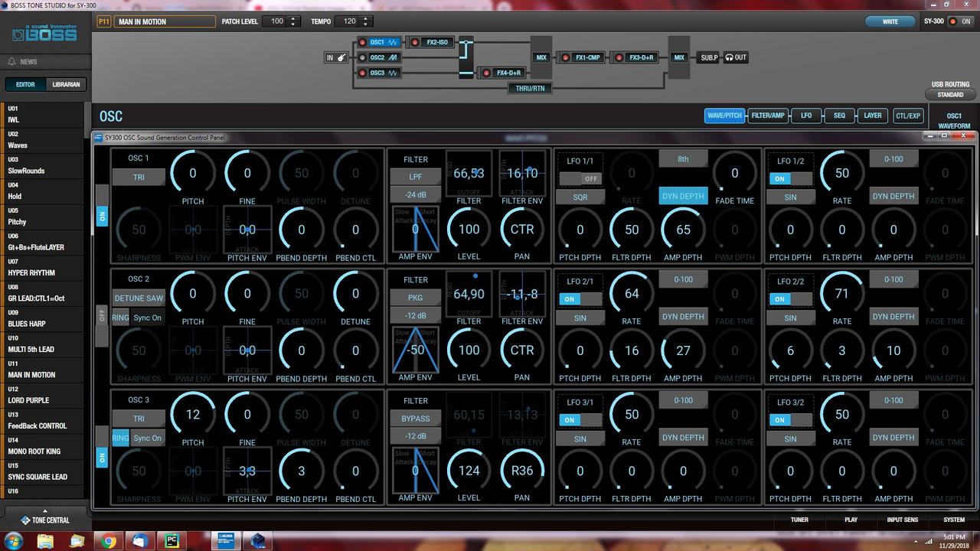Click the OSC 3 PITCH knob showing 12

pos(192,414)
